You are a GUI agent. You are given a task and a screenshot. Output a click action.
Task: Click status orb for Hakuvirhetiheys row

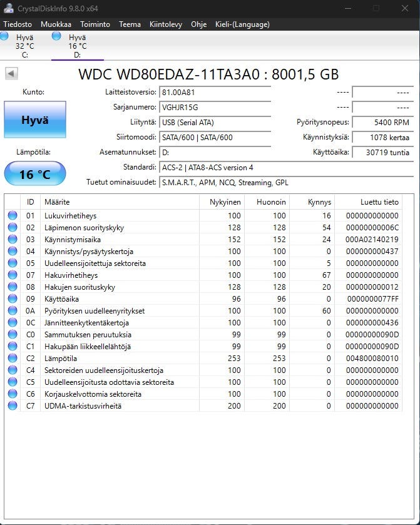click(13, 275)
